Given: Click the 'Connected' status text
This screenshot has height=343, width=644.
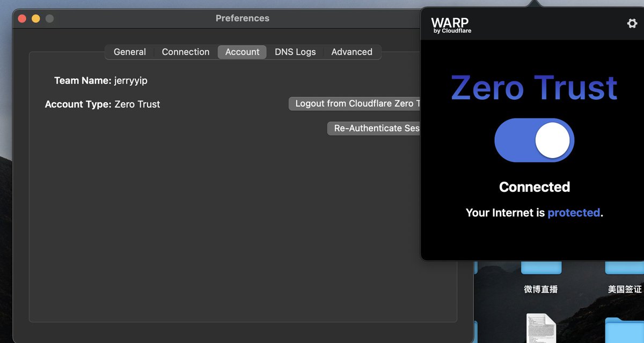Looking at the screenshot, I should tap(535, 187).
